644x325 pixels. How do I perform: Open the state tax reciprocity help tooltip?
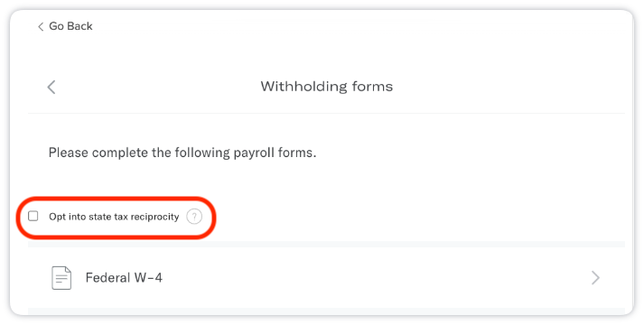(194, 217)
